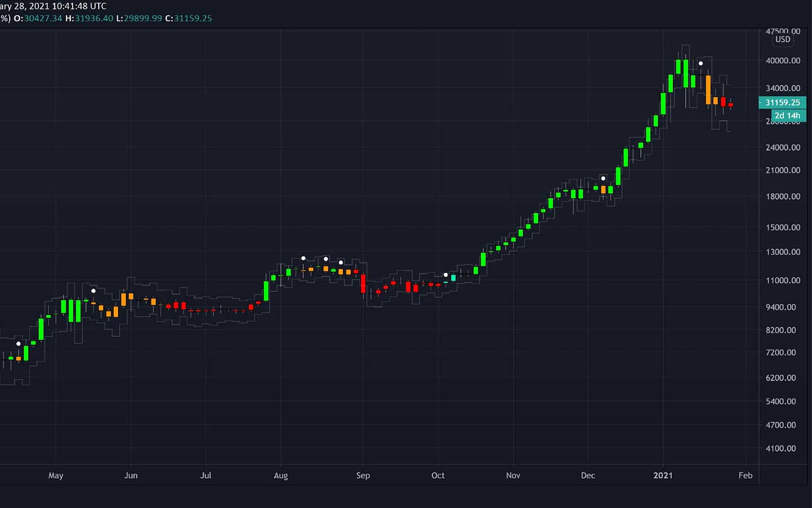Click the High value 31936.40 in header
812x508 pixels.
pos(94,18)
